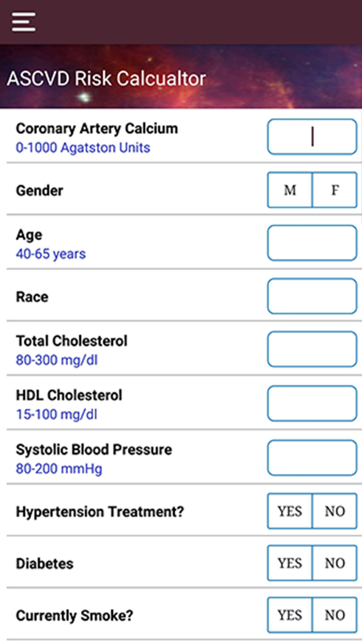The image size is (362, 644).
Task: Set Diabetes to YES
Action: coord(290,563)
